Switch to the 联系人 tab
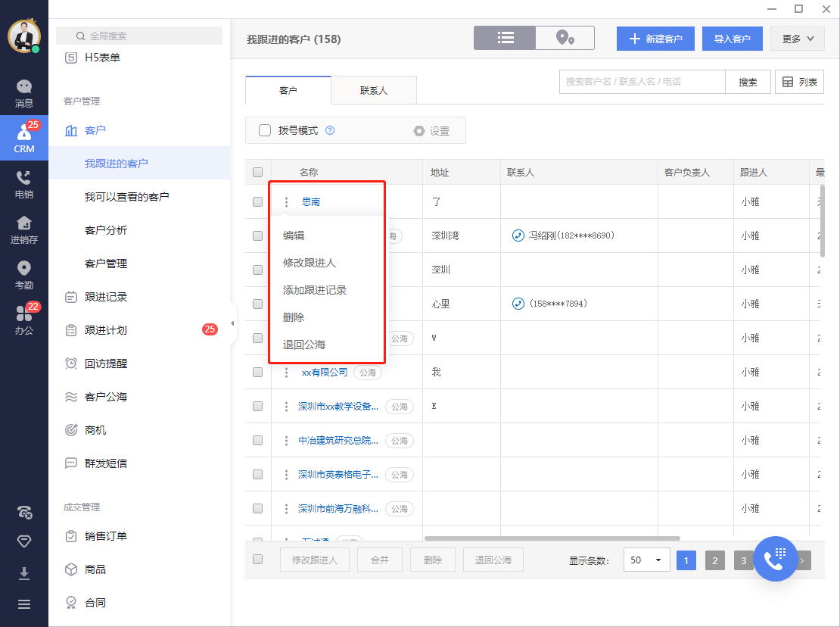Viewport: 840px width, 627px height. pyautogui.click(x=374, y=91)
